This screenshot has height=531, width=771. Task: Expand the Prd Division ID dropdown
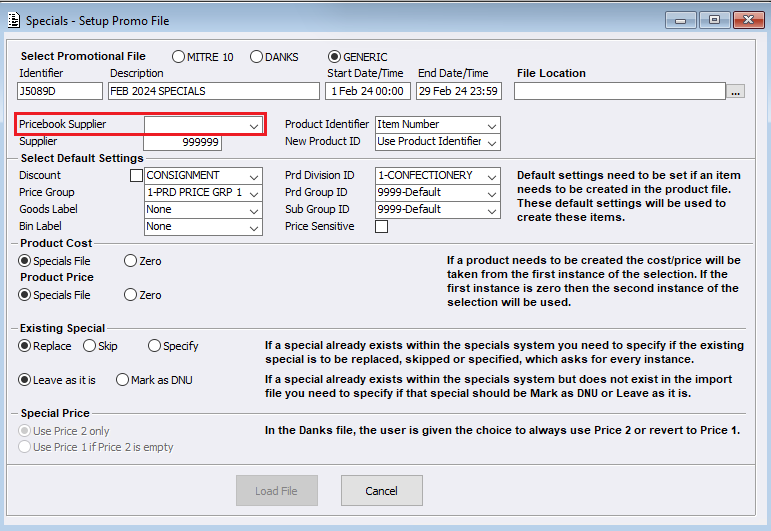coord(438,176)
